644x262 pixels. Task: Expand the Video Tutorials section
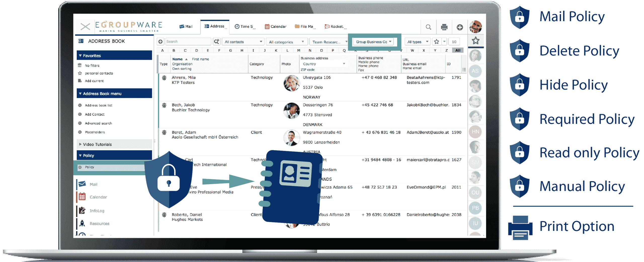click(x=114, y=144)
